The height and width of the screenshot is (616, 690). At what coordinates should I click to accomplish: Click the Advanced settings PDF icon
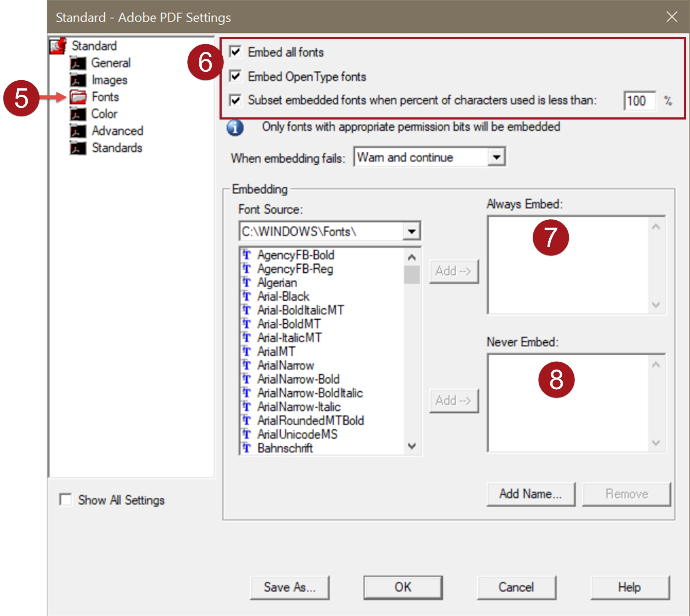click(x=78, y=131)
